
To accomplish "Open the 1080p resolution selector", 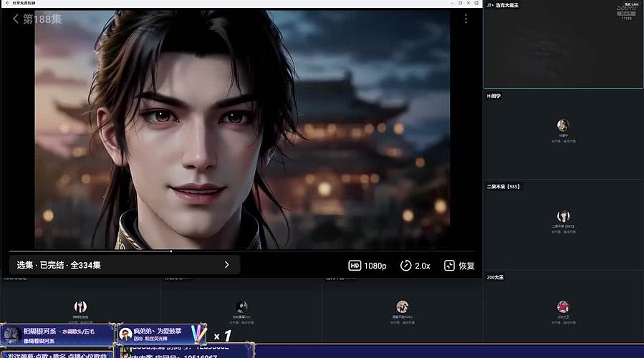I will click(375, 266).
